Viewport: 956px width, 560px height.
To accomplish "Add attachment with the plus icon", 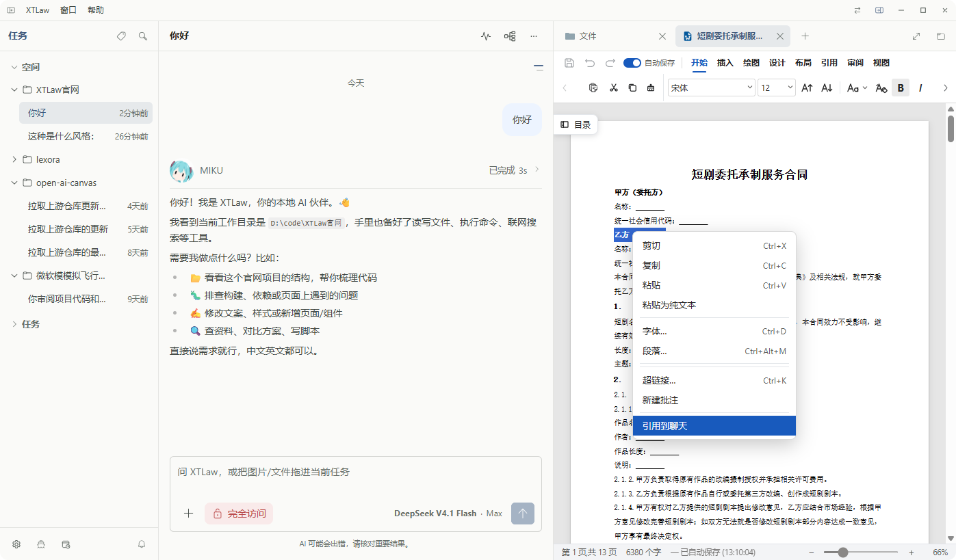I will coord(189,514).
